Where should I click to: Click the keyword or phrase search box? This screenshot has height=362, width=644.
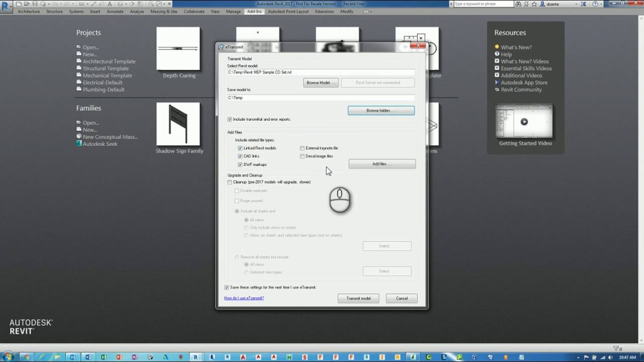click(484, 4)
